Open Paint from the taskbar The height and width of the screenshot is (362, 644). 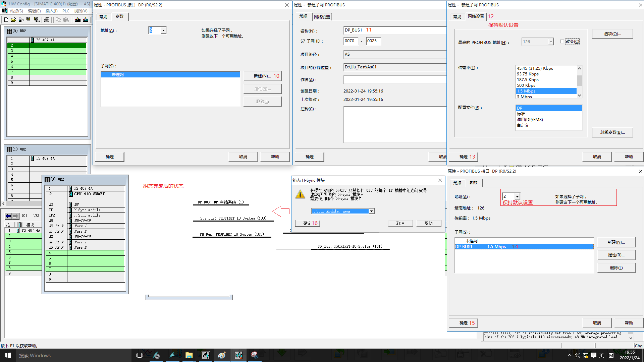tap(221, 355)
